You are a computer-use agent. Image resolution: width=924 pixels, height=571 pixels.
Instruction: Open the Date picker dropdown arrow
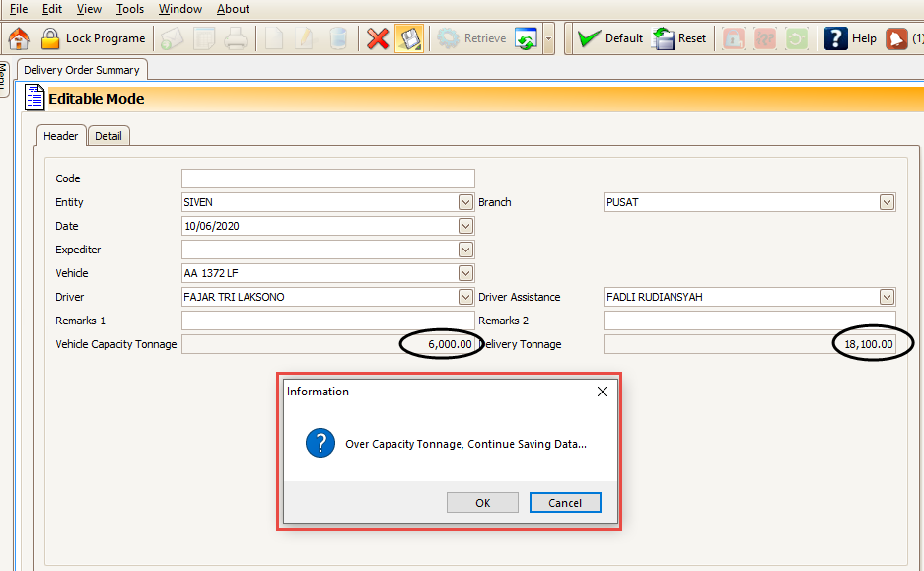tap(465, 226)
